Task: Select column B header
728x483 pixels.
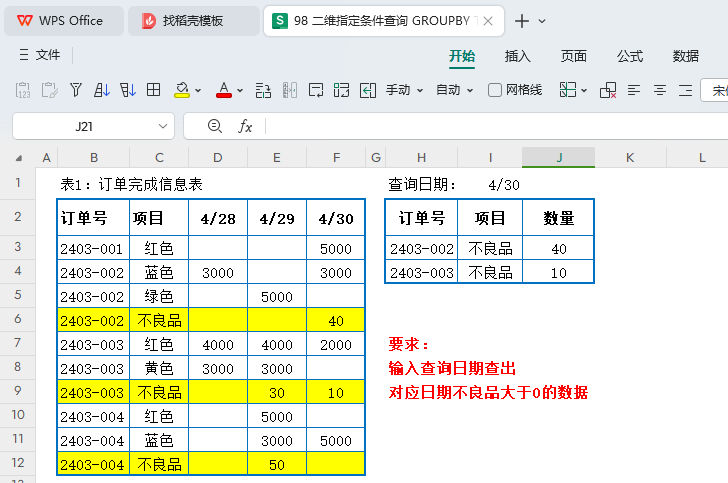Action: click(x=94, y=157)
